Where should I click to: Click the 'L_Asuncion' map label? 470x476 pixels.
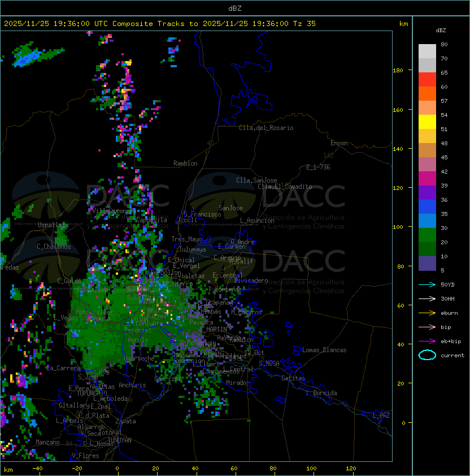[x=257, y=220]
